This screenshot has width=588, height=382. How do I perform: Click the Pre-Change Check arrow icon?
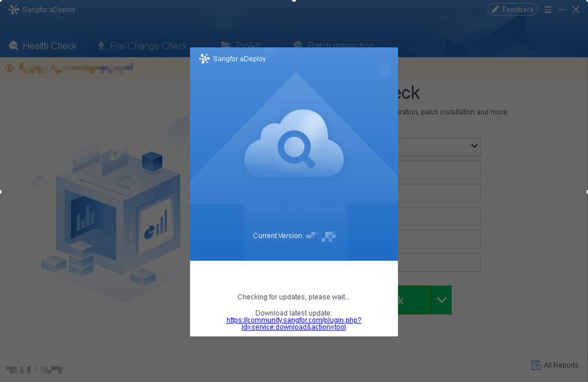[x=101, y=46]
